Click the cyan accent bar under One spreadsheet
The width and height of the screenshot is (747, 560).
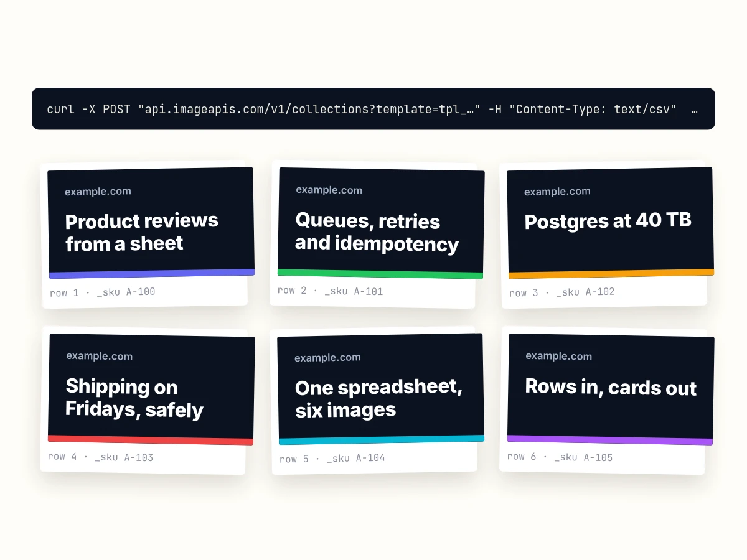pos(382,439)
